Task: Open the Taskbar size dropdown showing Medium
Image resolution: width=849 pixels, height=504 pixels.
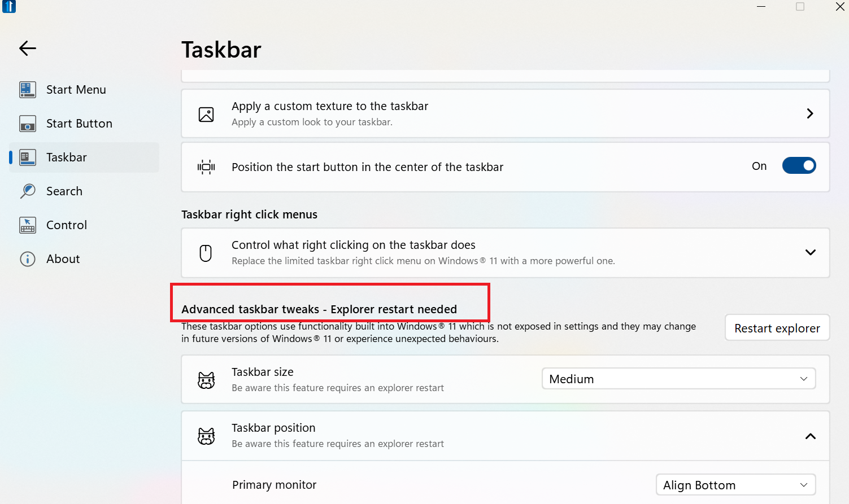Action: [x=678, y=378]
